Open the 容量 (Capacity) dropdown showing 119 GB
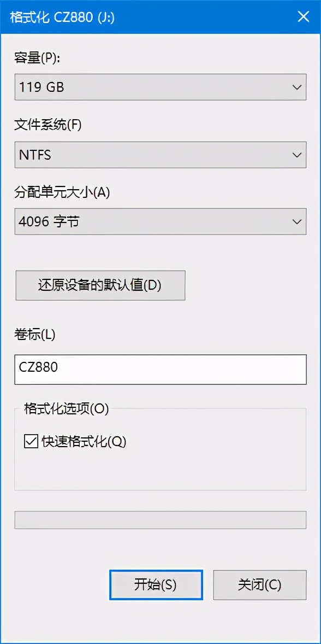The image size is (321, 644). coord(160,87)
